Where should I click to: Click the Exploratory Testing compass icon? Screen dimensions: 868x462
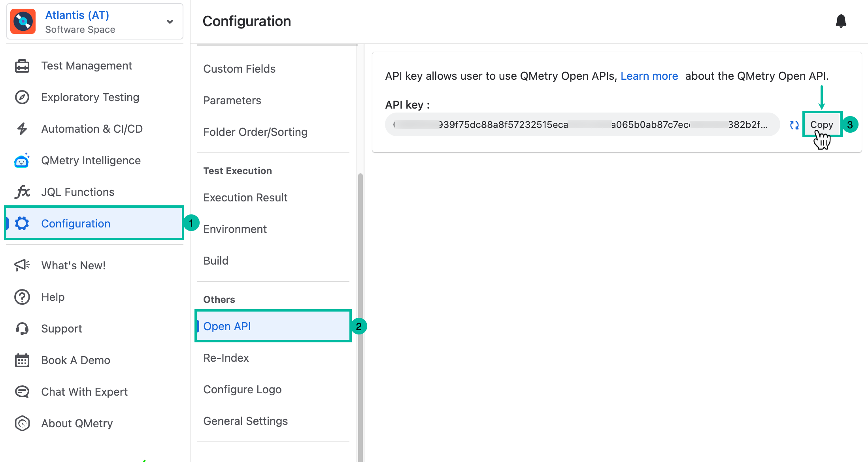tap(22, 98)
